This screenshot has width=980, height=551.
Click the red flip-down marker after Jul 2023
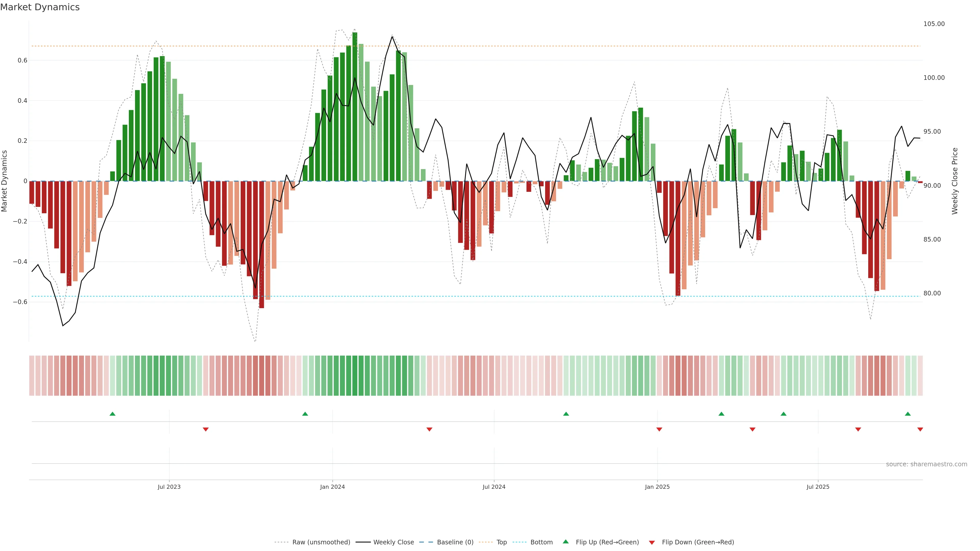[205, 429]
